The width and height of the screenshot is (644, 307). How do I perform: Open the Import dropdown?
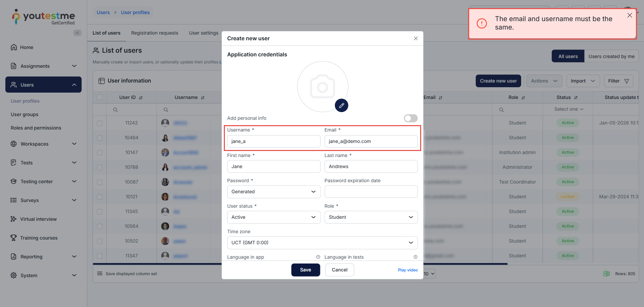point(583,81)
